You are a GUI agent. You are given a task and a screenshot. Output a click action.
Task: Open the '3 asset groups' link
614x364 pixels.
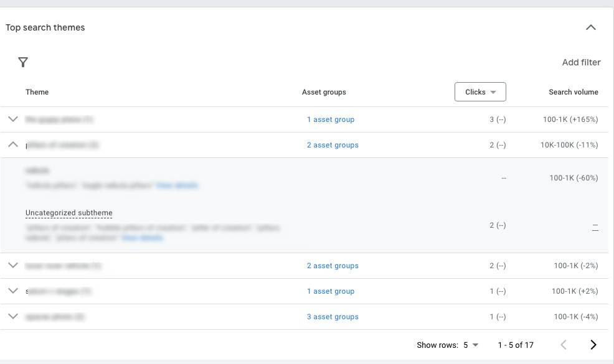point(333,317)
